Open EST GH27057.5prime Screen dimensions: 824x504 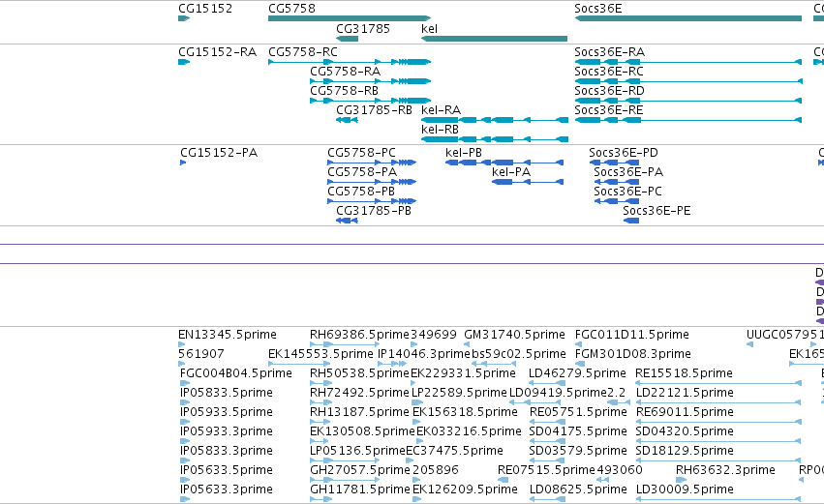pos(360,471)
